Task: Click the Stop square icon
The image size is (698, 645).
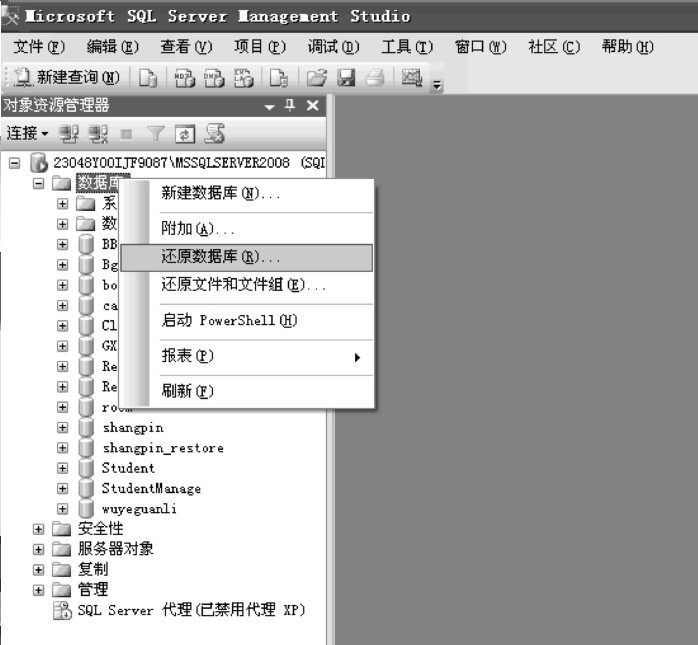Action: pyautogui.click(x=127, y=134)
